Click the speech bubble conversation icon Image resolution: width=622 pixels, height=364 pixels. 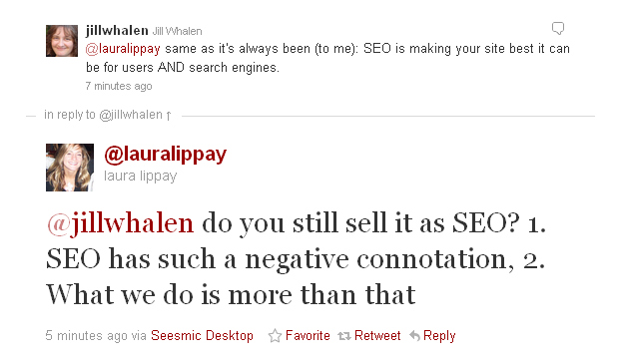(x=558, y=28)
